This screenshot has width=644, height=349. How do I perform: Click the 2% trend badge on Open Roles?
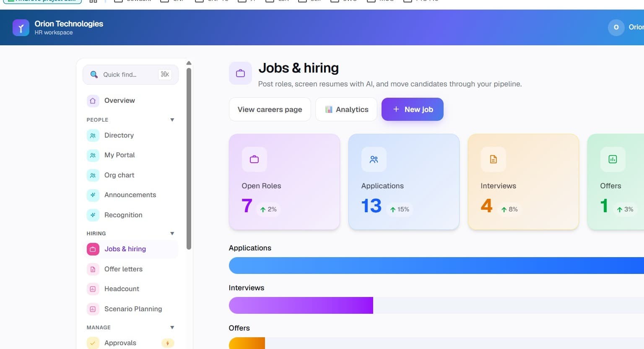tap(268, 209)
